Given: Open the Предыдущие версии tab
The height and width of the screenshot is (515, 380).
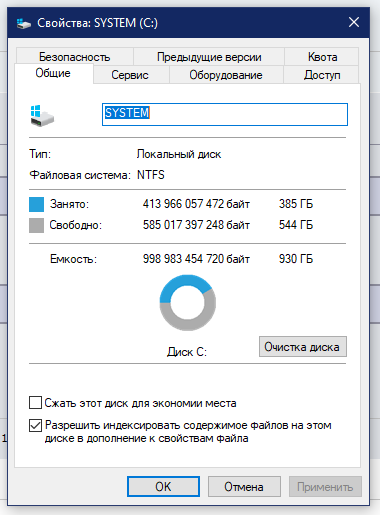Looking at the screenshot, I should (209, 57).
